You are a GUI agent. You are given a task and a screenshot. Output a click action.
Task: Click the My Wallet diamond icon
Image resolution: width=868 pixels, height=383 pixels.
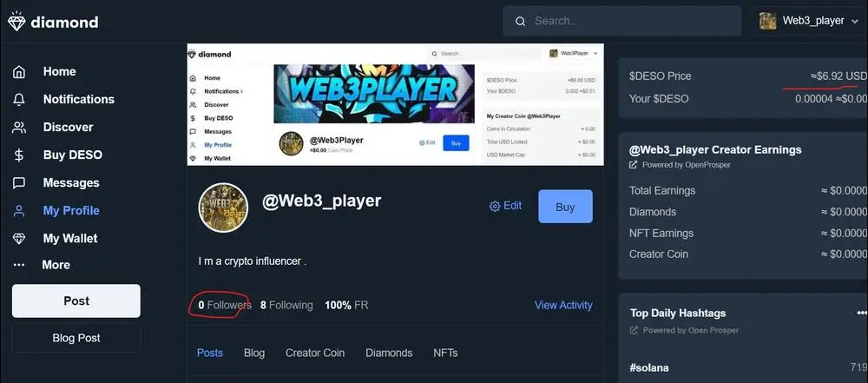pos(19,238)
